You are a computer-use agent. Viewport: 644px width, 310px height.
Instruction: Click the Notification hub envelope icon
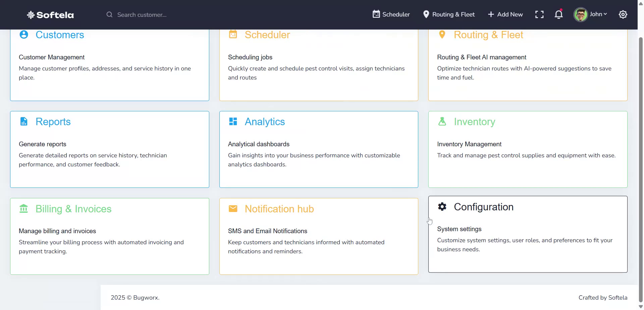233,209
